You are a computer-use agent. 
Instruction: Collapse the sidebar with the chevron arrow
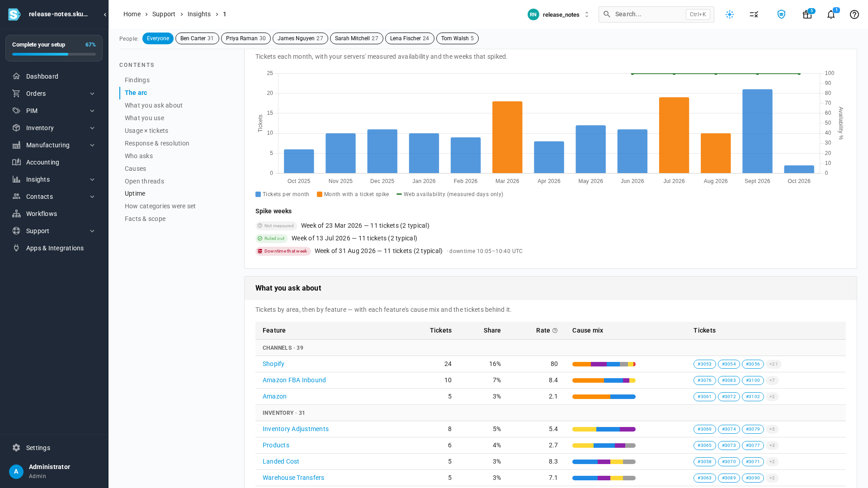tap(105, 14)
